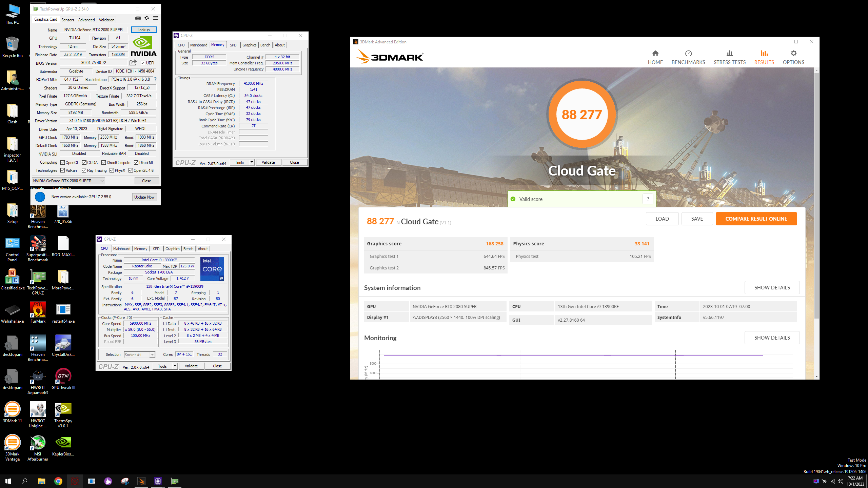Image resolution: width=868 pixels, height=488 pixels.
Task: Click the GPU-Z screenshot camera icon
Action: [x=138, y=18]
